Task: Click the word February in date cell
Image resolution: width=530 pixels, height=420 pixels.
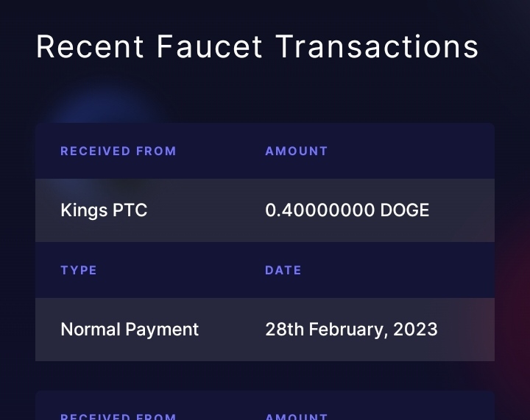Action: (348, 330)
